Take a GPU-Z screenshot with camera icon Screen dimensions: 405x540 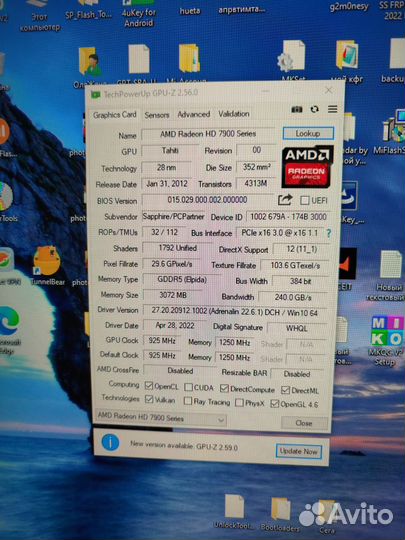point(297,110)
